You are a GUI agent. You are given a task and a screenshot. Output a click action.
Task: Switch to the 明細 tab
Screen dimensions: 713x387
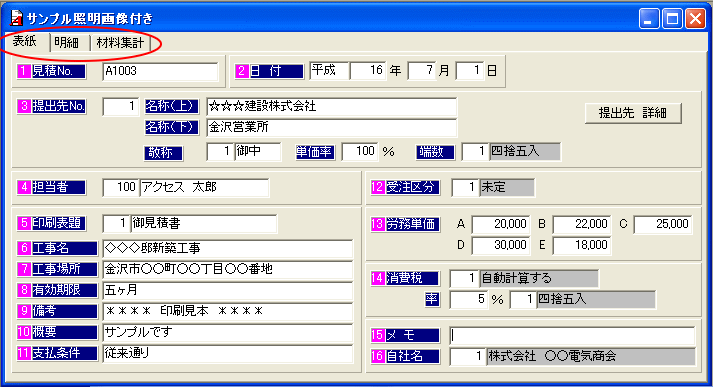tap(67, 43)
